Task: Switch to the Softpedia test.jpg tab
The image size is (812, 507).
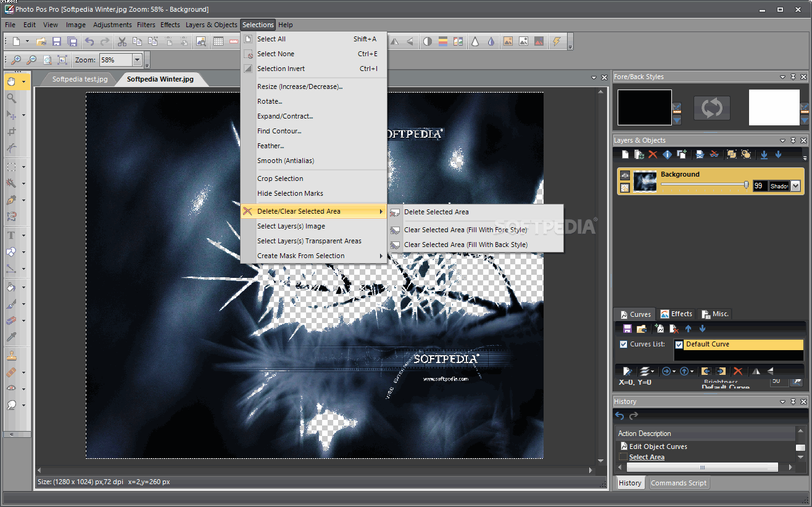Action: coord(80,79)
